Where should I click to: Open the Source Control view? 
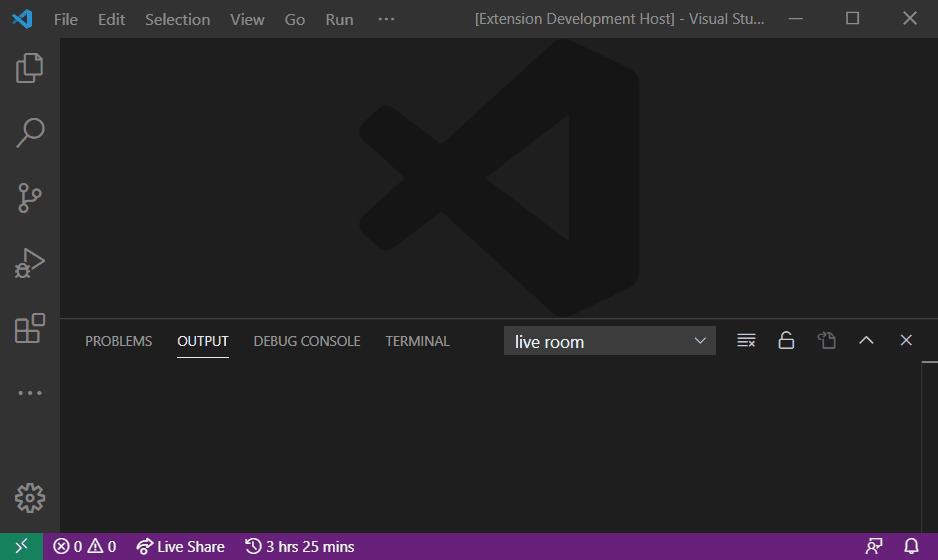click(29, 198)
